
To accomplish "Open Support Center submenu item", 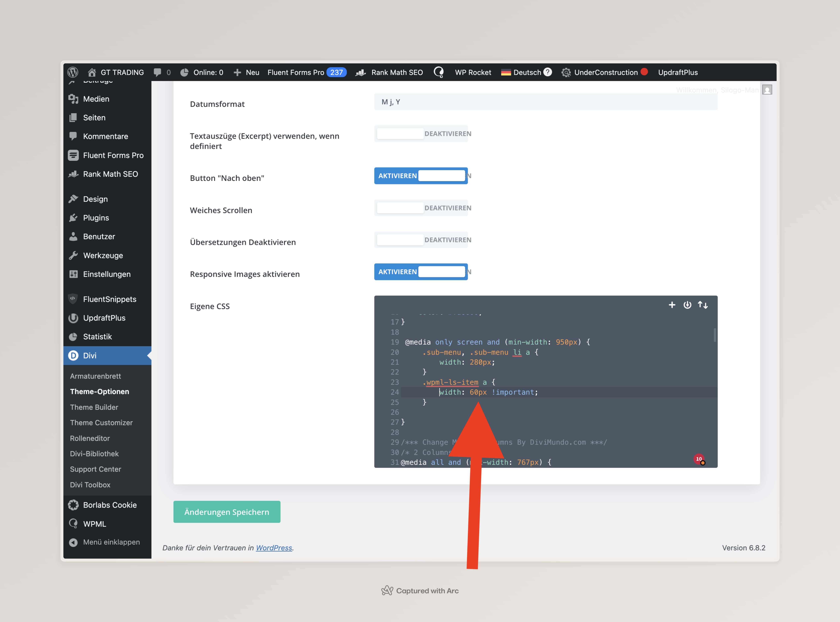I will pyautogui.click(x=96, y=469).
